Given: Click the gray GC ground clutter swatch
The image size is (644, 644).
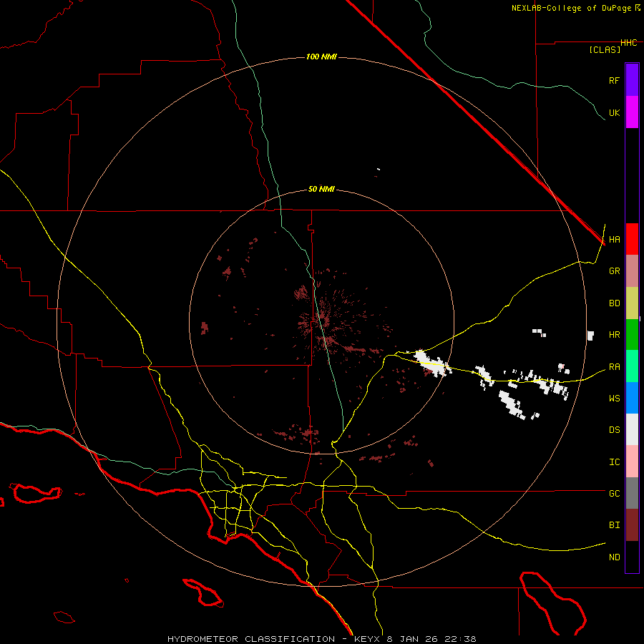Looking at the screenshot, I should [632, 493].
